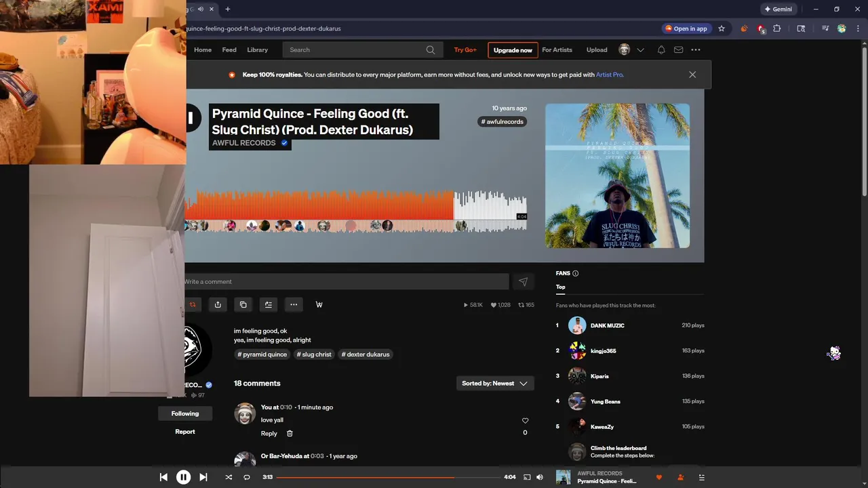The image size is (868, 488).
Task: Open the browser media control icon
Action: coord(825,28)
